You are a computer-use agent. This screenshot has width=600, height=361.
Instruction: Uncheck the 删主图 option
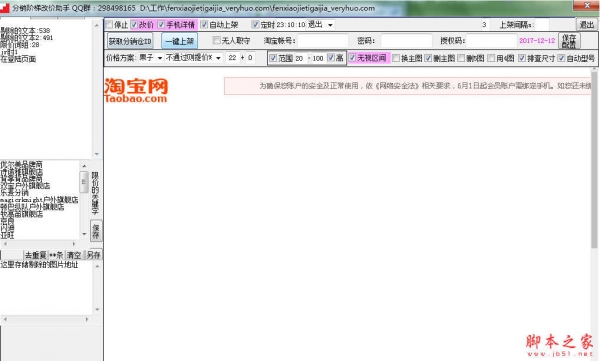(x=428, y=58)
